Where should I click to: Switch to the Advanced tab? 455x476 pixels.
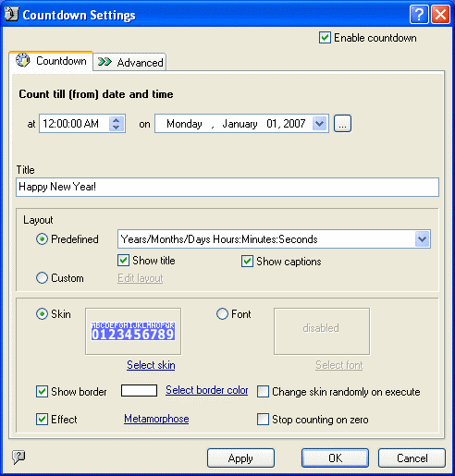(129, 62)
